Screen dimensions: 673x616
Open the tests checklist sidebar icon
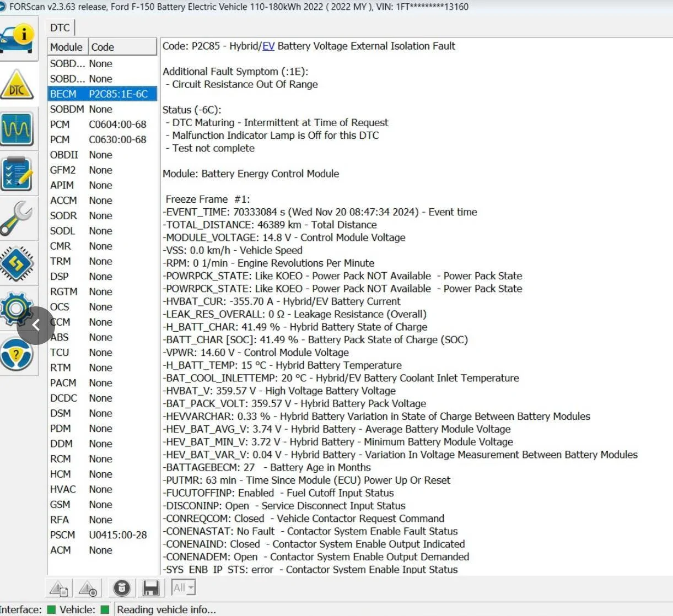[17, 174]
